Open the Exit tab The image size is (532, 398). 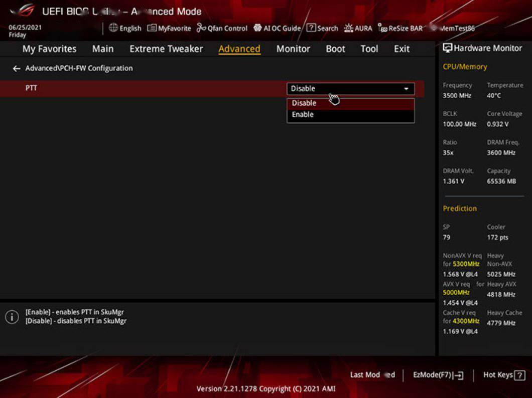(x=402, y=49)
